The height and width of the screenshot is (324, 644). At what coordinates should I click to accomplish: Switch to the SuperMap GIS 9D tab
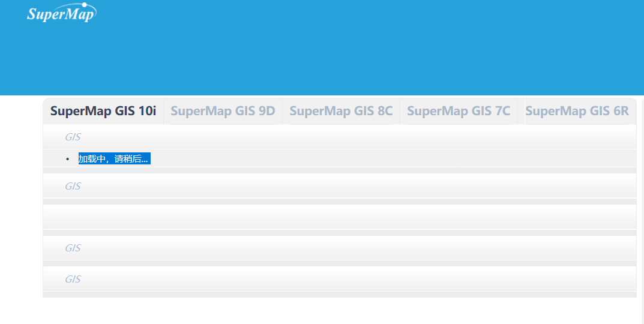tap(223, 111)
